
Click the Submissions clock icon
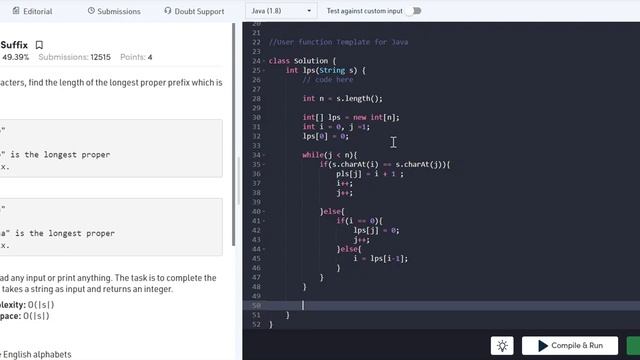coord(91,11)
